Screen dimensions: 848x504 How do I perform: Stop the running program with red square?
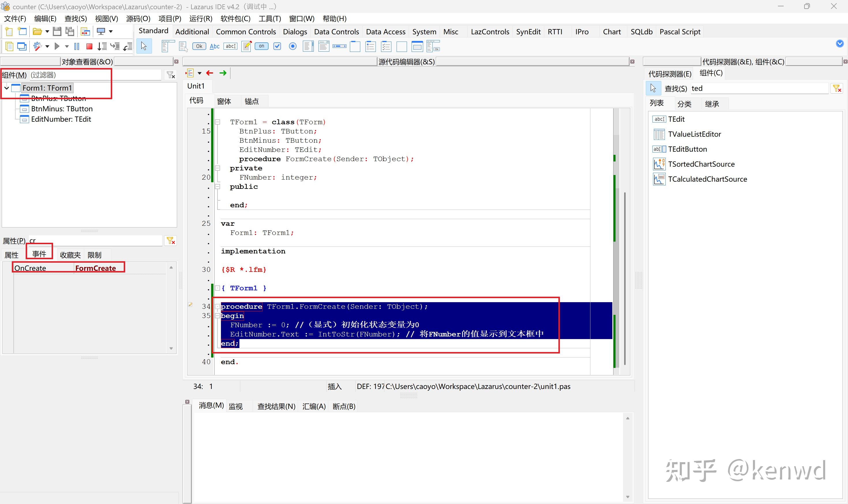point(89,46)
